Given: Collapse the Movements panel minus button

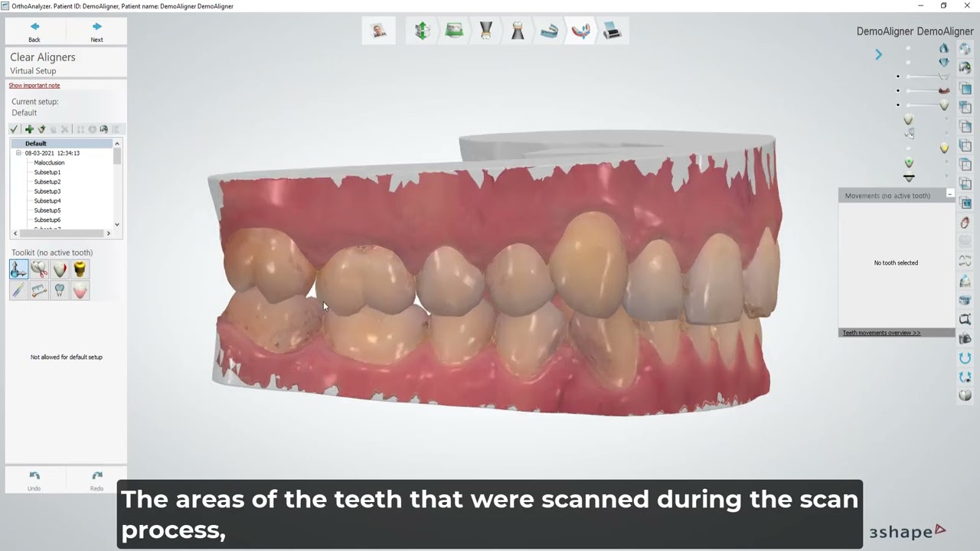Looking at the screenshot, I should (950, 194).
